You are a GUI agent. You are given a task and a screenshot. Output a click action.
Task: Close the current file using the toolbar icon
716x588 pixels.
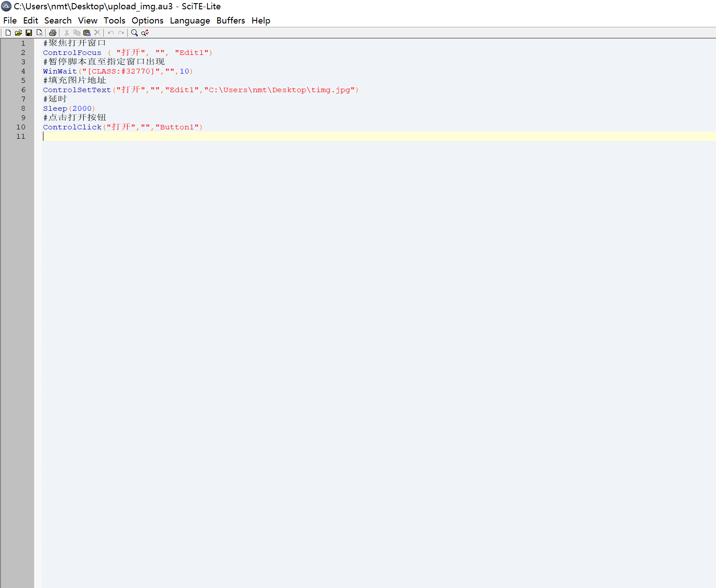pyautogui.click(x=39, y=33)
